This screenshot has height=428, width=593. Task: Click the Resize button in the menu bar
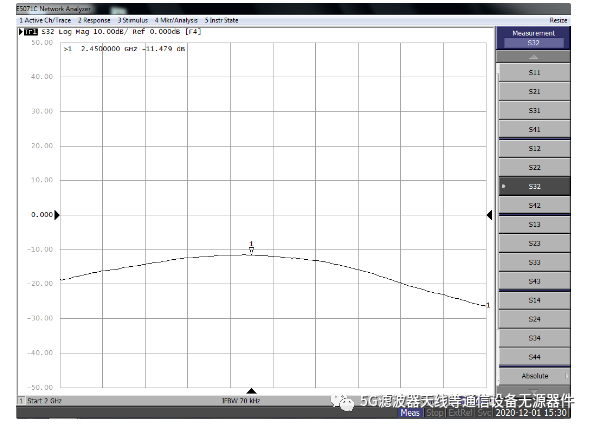click(558, 20)
